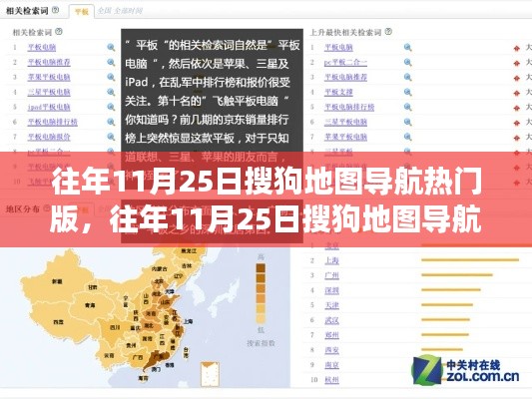Click the search icon beside 平板电脑 in the left list
This screenshot has height=399, width=532.
(x=111, y=48)
